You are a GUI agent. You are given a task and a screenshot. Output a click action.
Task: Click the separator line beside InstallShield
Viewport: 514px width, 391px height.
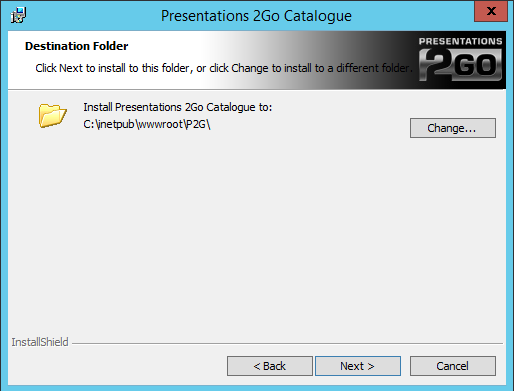point(287,343)
